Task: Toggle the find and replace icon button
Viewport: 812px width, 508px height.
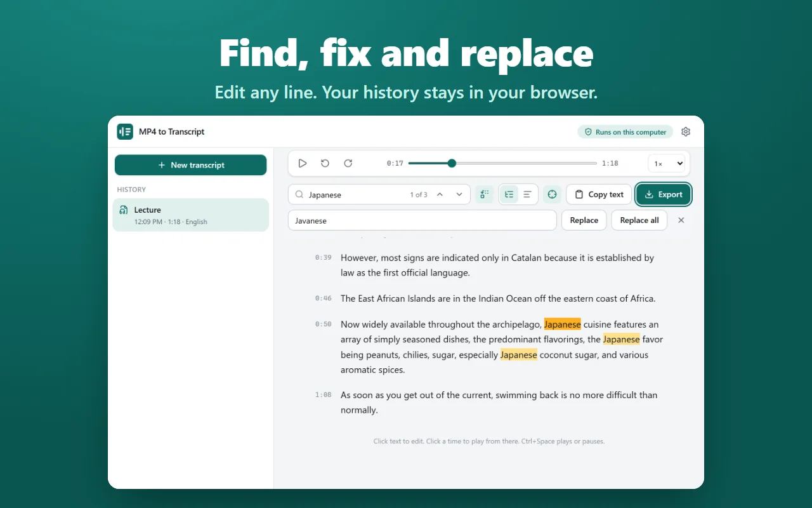Action: pyautogui.click(x=485, y=194)
